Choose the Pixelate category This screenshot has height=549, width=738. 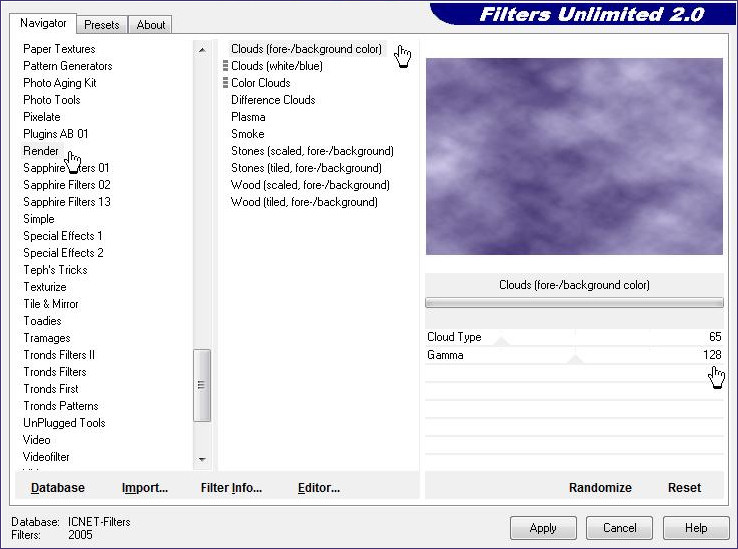[42, 117]
